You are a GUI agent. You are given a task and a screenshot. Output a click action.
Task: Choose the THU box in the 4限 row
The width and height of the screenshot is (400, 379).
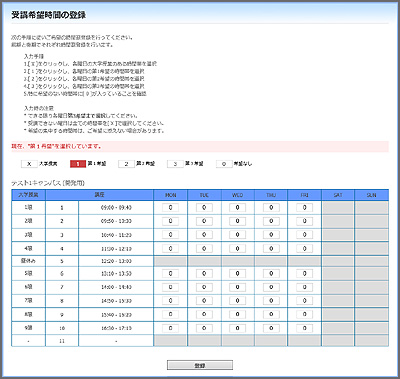click(x=271, y=248)
